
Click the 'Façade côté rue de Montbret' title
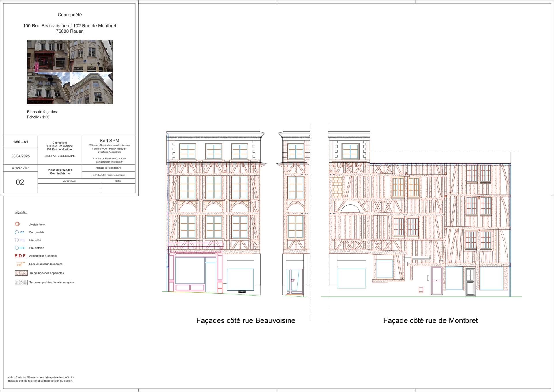[430, 321]
